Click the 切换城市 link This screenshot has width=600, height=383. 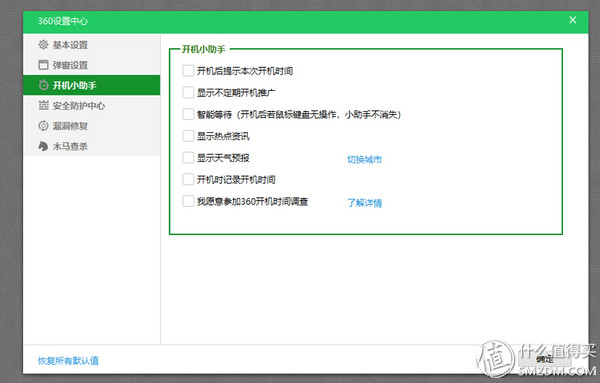[364, 159]
